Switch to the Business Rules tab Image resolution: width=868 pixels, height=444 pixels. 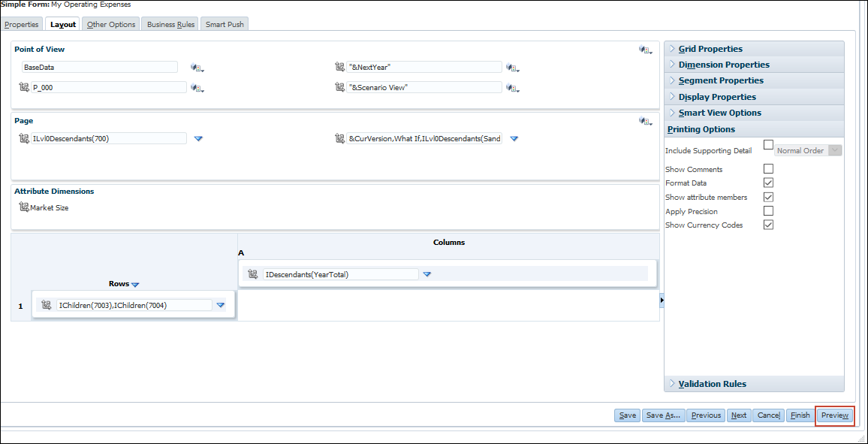170,24
